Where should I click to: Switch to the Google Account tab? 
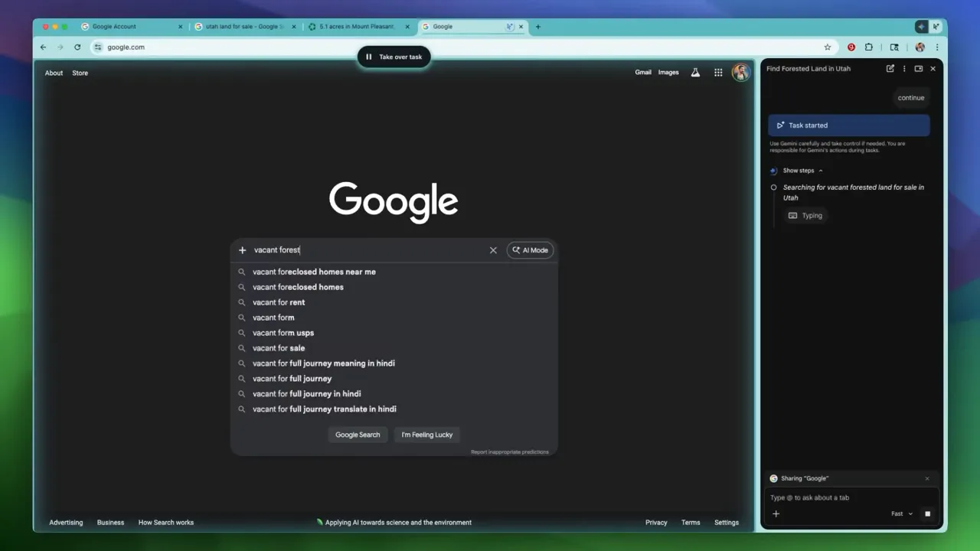tap(132, 27)
